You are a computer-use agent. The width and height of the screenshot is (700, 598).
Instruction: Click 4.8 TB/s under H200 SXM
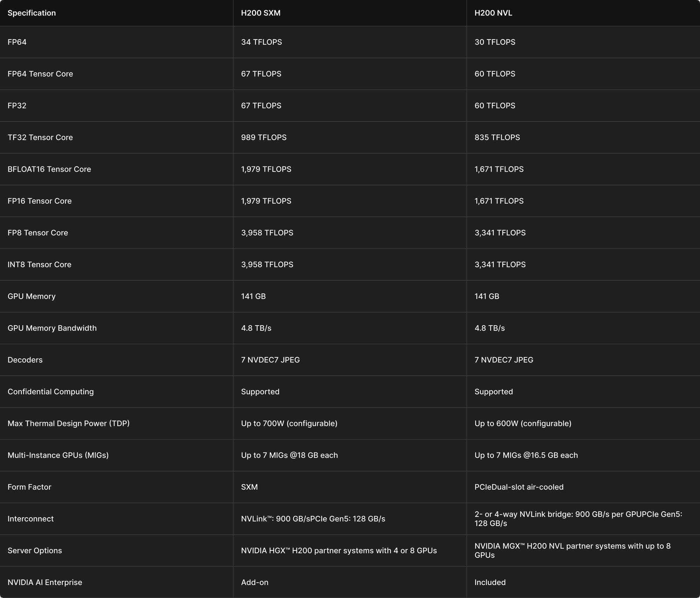tap(256, 328)
